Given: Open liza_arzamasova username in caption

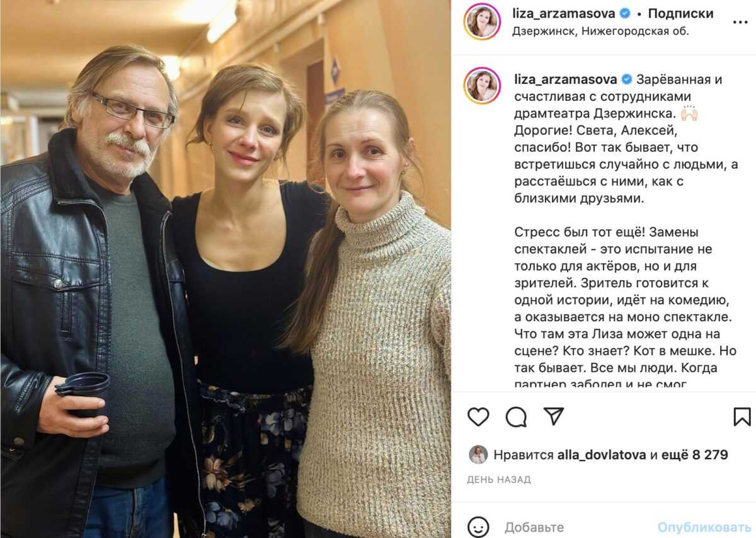Looking at the screenshot, I should (566, 79).
